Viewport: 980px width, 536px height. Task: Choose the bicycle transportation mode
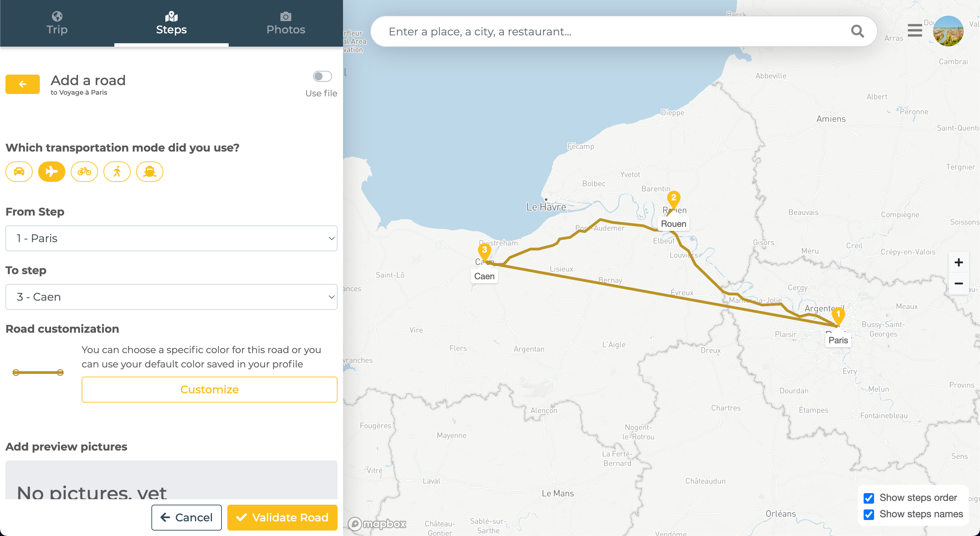84,172
